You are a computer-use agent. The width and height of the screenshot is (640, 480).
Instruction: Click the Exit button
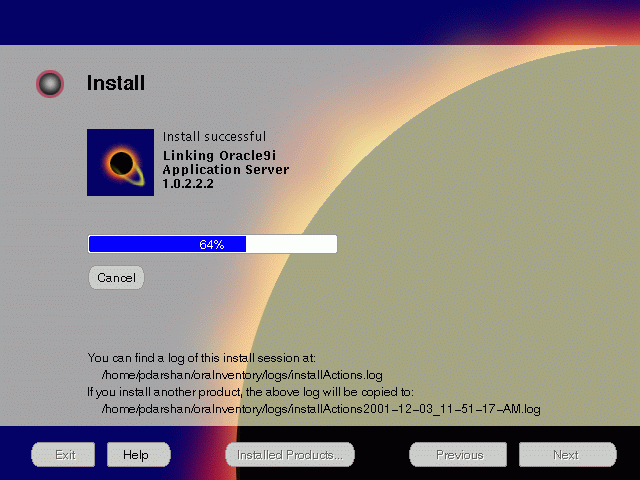63,455
